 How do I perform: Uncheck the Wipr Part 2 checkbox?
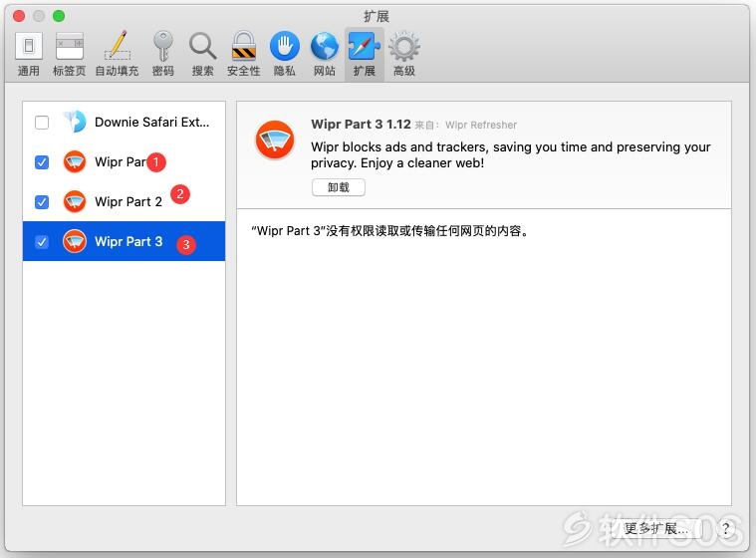pos(42,201)
